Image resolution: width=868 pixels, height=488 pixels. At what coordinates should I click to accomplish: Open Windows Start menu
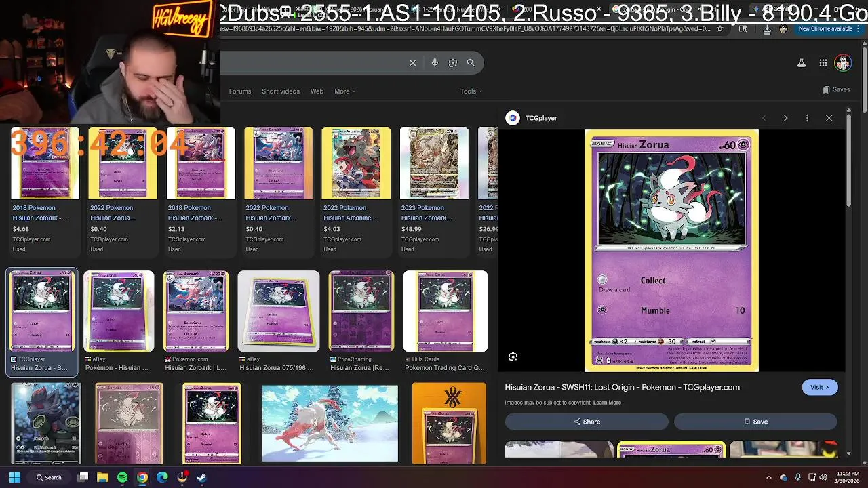(x=14, y=477)
